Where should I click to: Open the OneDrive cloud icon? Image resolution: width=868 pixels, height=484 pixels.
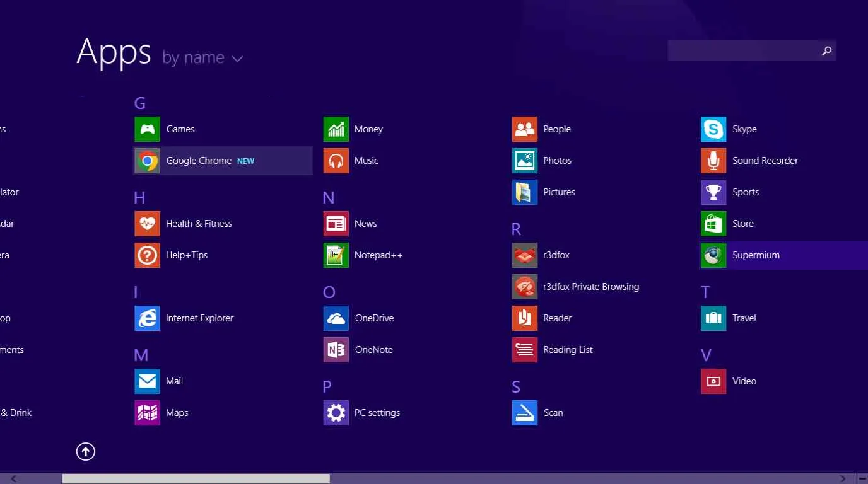tap(336, 318)
